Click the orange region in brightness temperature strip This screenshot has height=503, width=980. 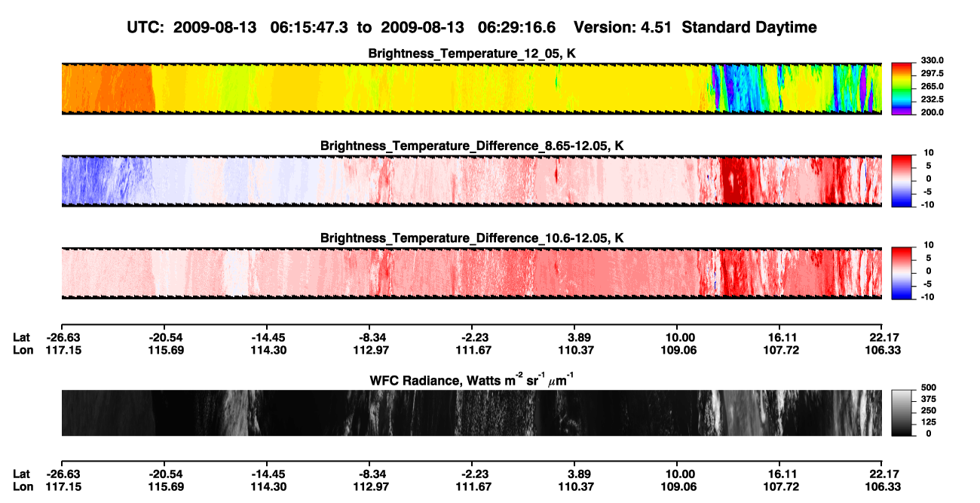(106, 89)
